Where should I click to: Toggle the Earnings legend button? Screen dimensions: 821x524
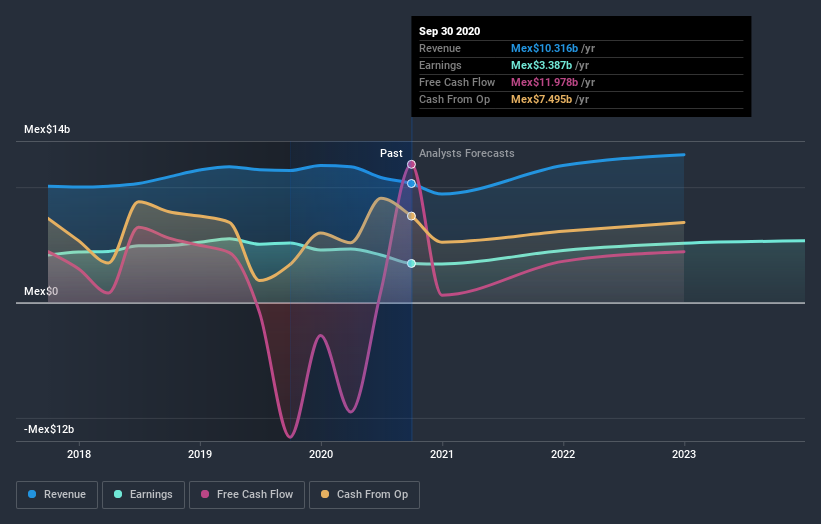tap(143, 495)
